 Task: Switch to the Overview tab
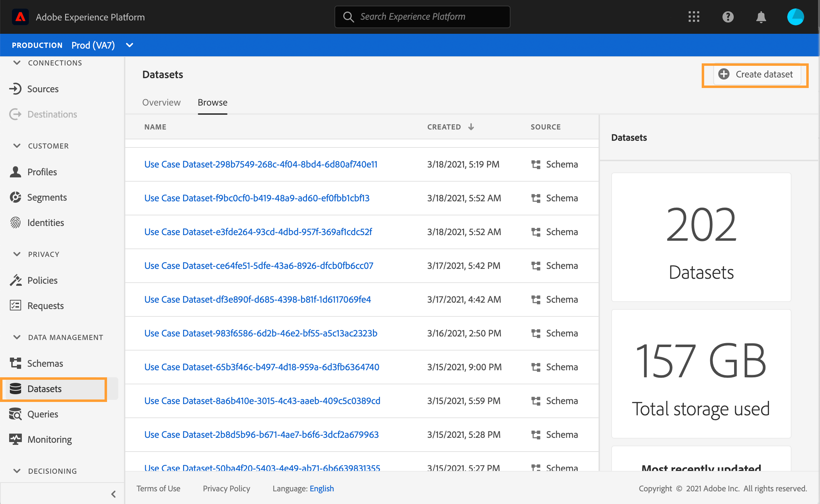coord(161,102)
